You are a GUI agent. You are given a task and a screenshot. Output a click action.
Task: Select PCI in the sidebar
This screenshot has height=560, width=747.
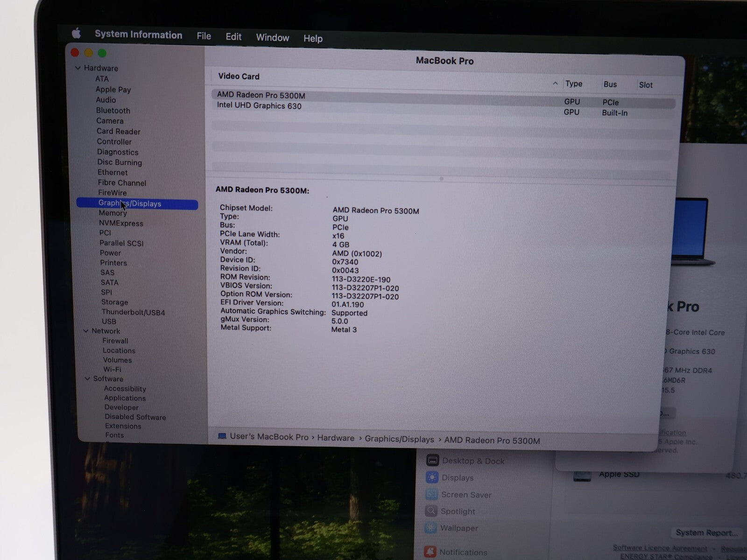tap(105, 233)
